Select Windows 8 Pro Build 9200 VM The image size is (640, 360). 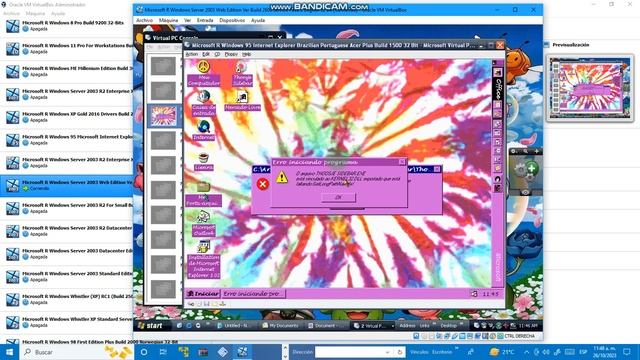point(67,26)
